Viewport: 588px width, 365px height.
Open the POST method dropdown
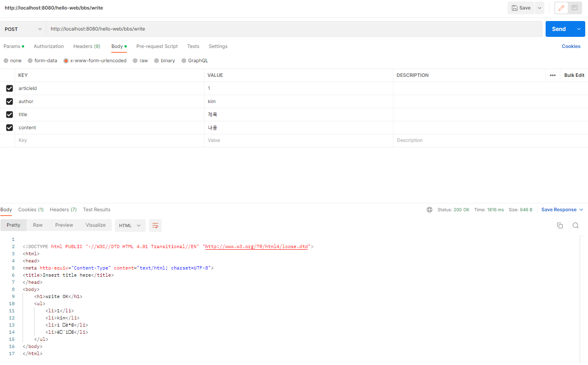pyautogui.click(x=23, y=29)
